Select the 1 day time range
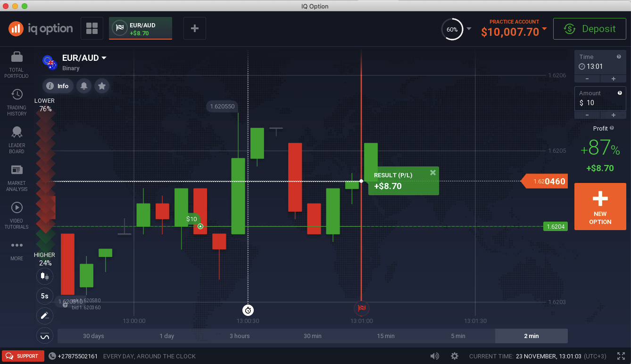 (167, 336)
